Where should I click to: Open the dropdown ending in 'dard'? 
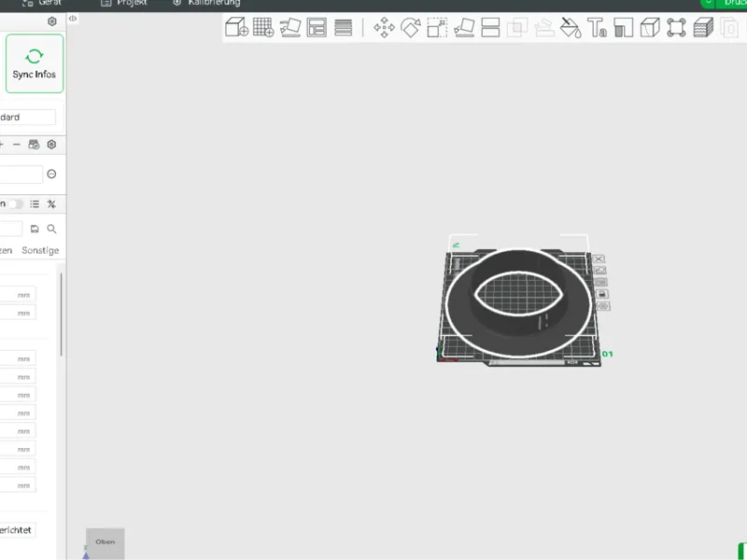tap(27, 118)
